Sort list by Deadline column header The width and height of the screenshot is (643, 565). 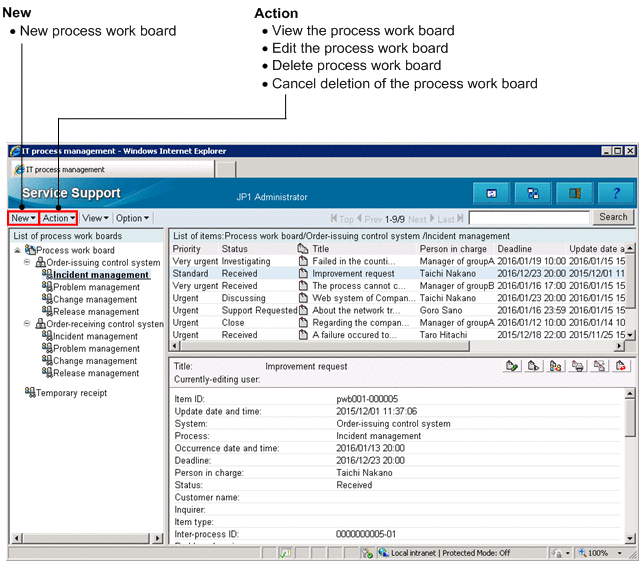point(515,249)
